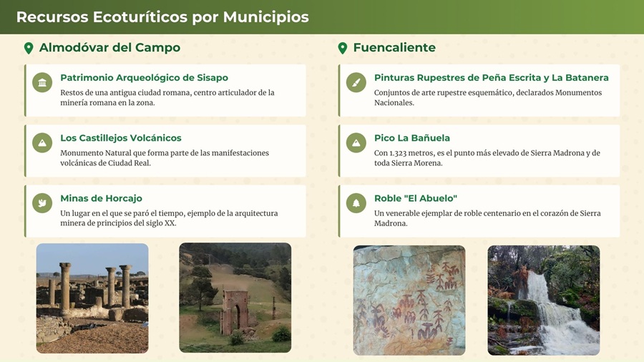Screen dimensions: 644x362
Task: Click the paintbrush icon for Pinturas Rupestres
Action: [x=356, y=82]
